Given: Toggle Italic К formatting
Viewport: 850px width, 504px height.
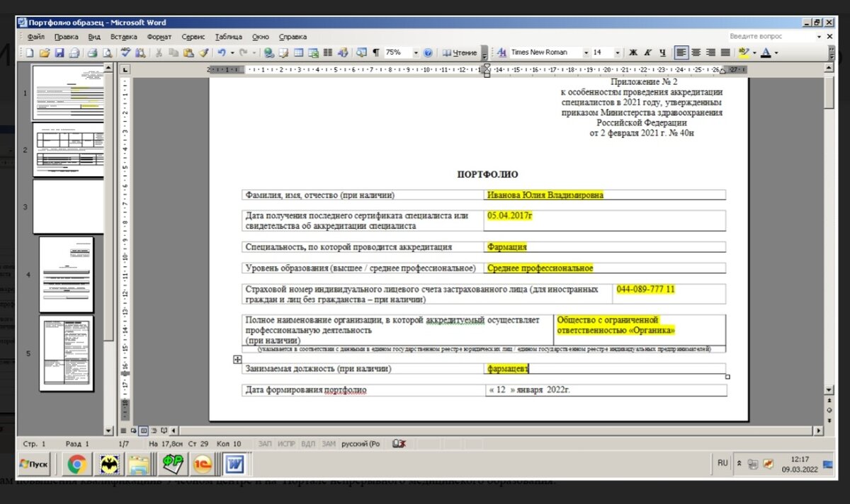Looking at the screenshot, I should [647, 52].
